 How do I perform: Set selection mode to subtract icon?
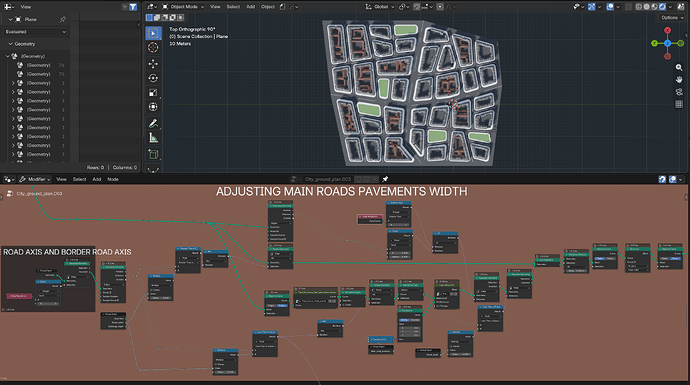click(165, 18)
